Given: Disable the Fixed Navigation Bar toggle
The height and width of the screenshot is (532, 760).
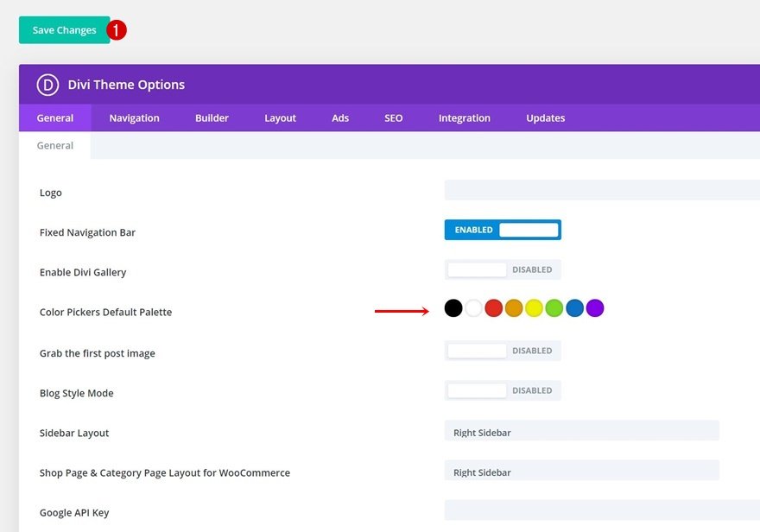Looking at the screenshot, I should point(503,229).
